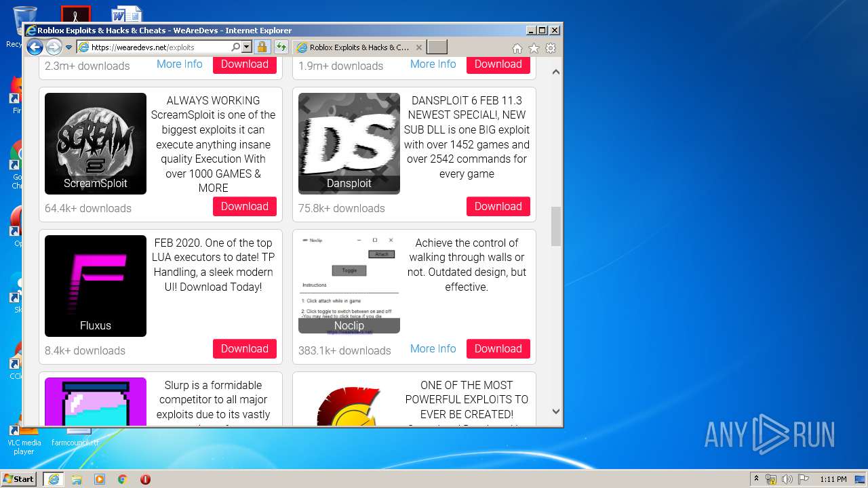The width and height of the screenshot is (868, 488).
Task: Click the vertical scrollbar thumb
Action: tap(556, 226)
